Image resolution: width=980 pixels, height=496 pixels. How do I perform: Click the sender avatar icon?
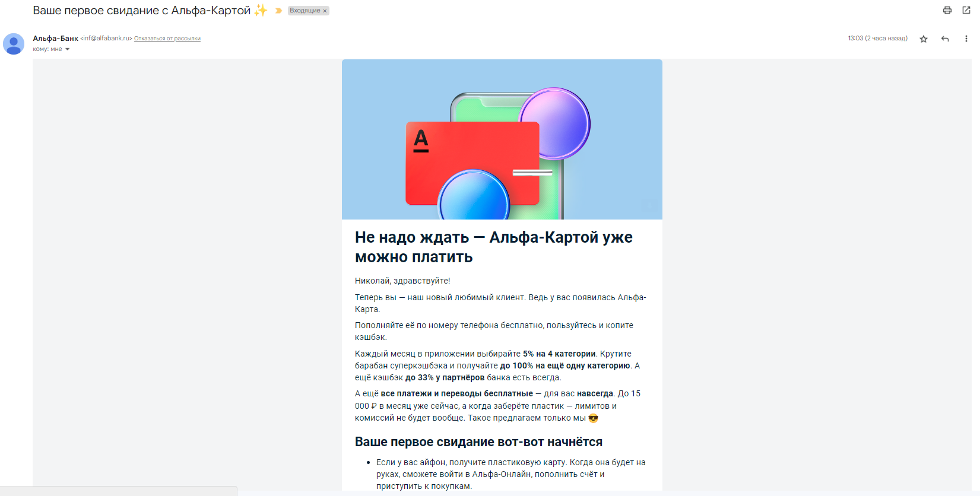click(14, 44)
